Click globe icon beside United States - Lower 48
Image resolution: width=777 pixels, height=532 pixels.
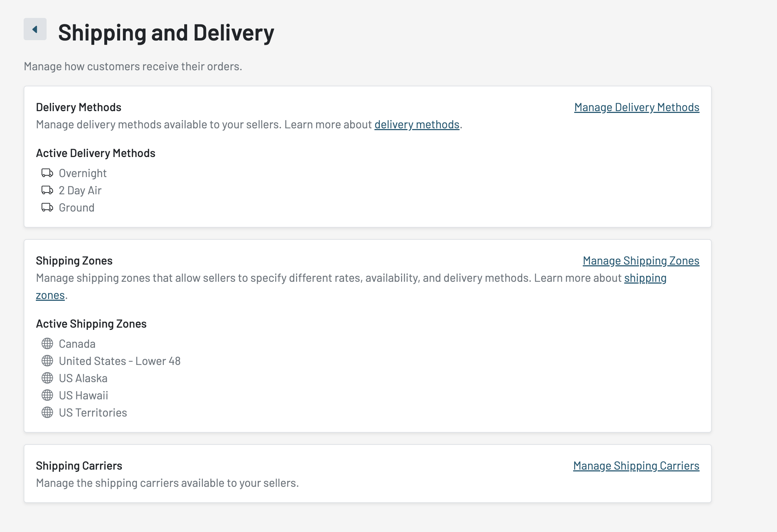[x=47, y=361]
